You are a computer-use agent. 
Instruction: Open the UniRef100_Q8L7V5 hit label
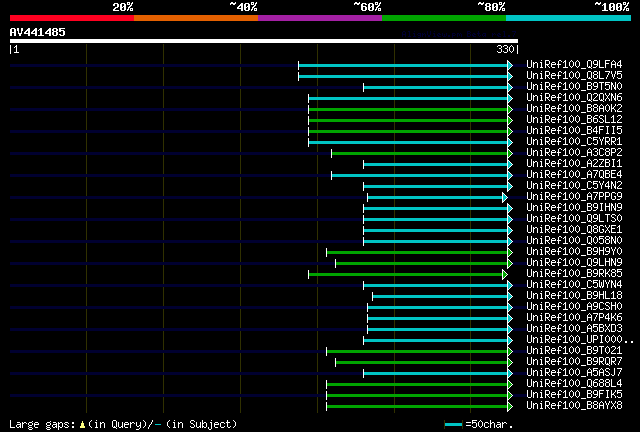click(x=574, y=76)
